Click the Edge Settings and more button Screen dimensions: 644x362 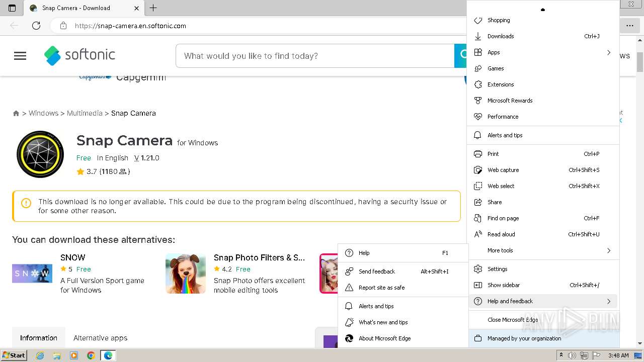(x=629, y=26)
